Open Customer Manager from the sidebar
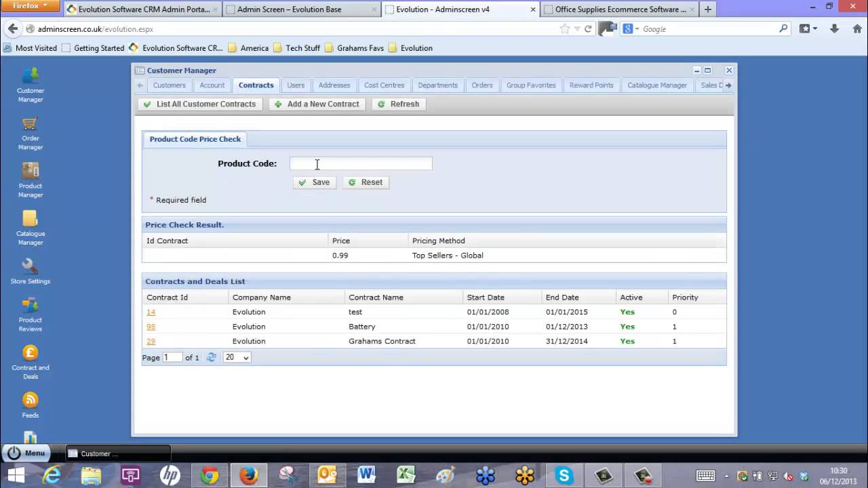The height and width of the screenshot is (488, 868). point(31,85)
